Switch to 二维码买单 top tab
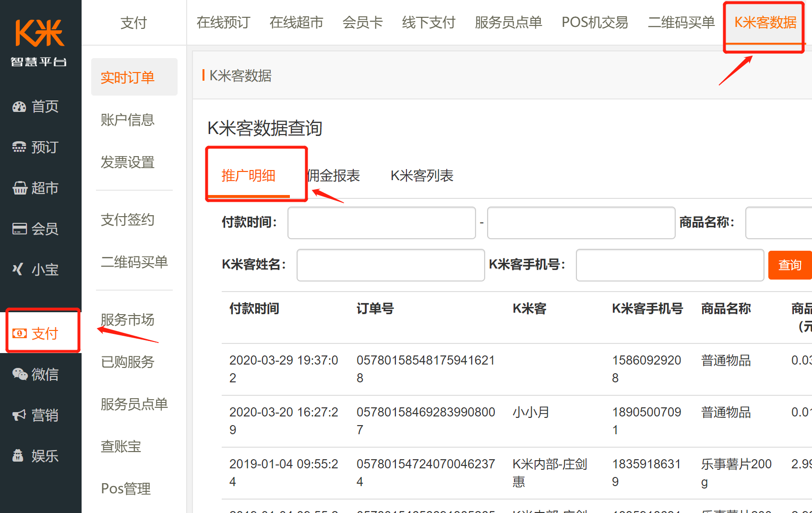The width and height of the screenshot is (812, 513). pos(681,23)
